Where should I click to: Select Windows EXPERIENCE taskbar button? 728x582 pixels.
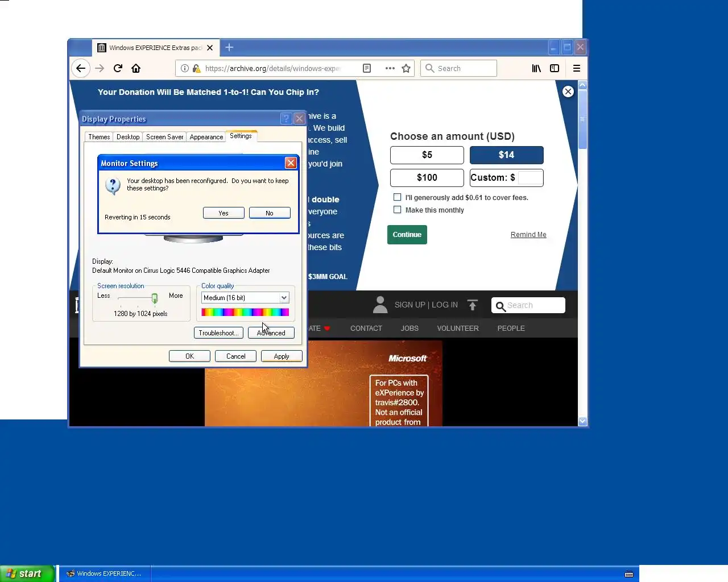coord(105,573)
